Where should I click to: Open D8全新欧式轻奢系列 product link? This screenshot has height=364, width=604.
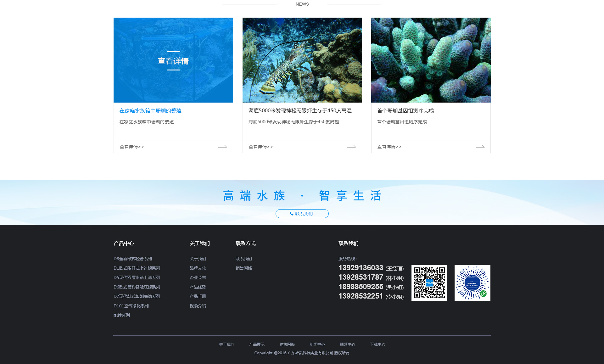click(132, 259)
